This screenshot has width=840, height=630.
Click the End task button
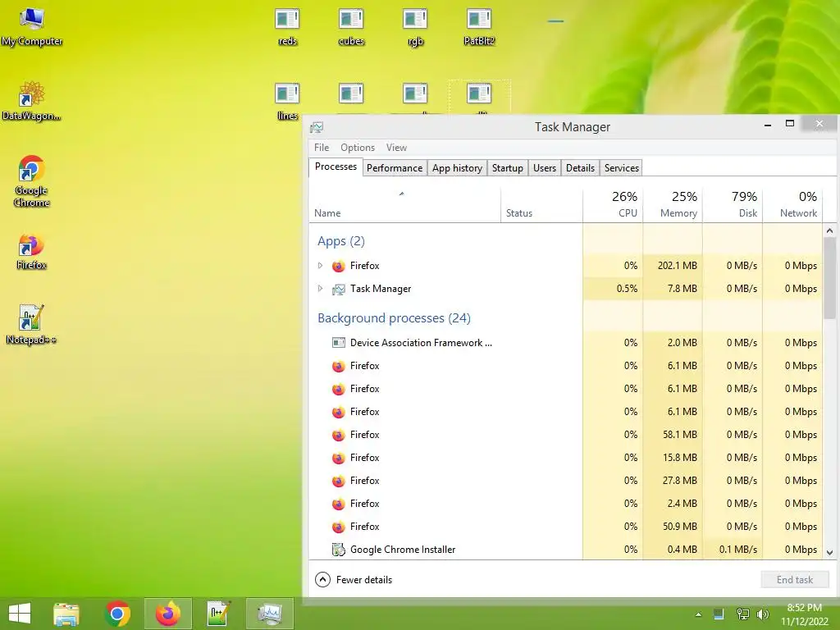[794, 580]
